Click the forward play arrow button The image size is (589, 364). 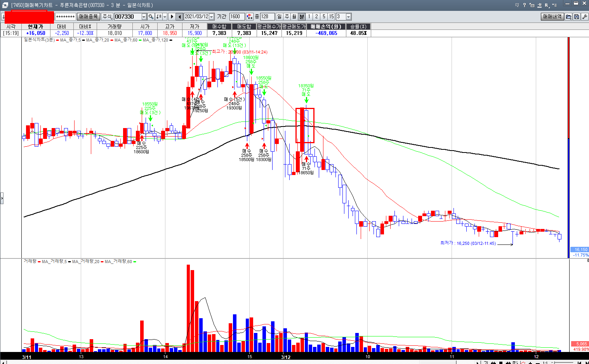coord(172,17)
